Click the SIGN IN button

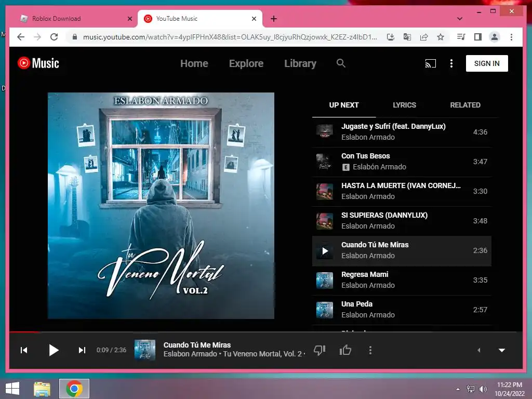point(487,63)
